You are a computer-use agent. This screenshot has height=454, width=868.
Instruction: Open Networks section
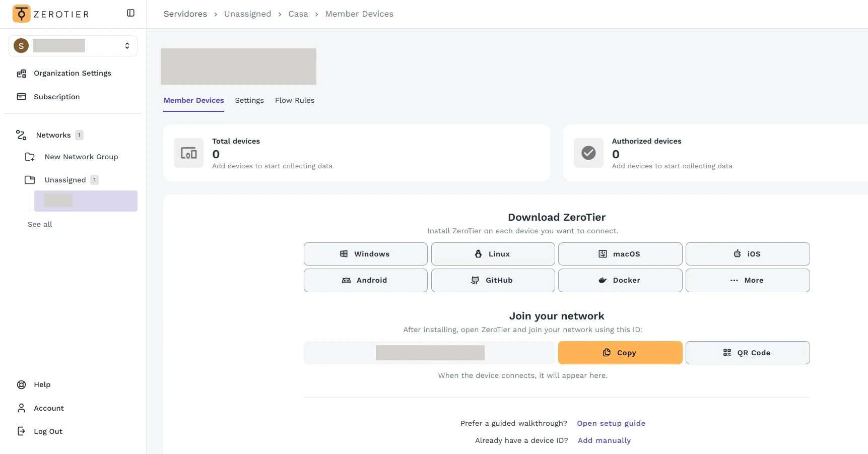[x=53, y=135]
